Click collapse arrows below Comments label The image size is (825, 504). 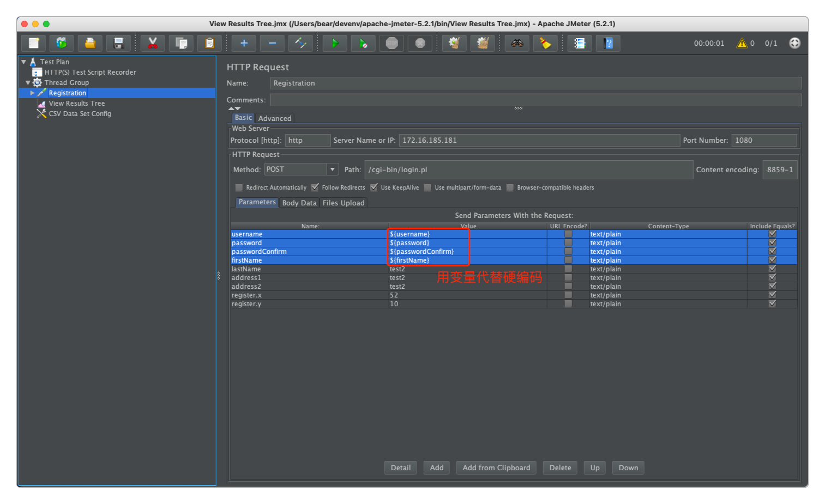pyautogui.click(x=234, y=108)
